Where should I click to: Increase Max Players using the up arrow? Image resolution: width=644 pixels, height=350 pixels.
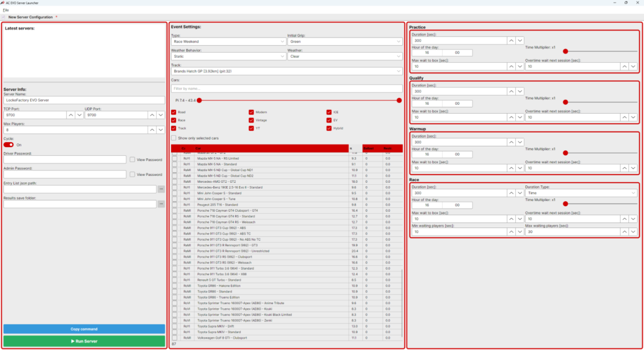[152, 129]
